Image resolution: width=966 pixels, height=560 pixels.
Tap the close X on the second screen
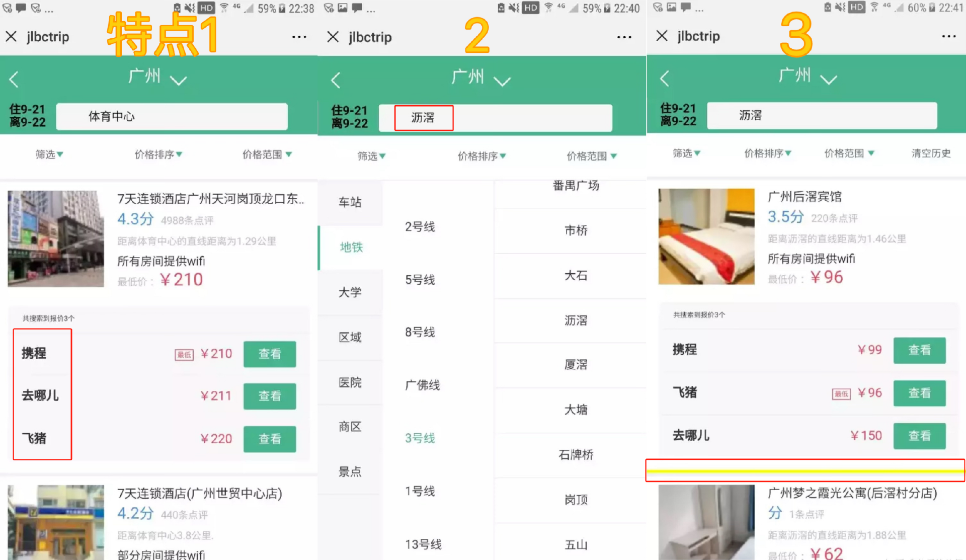tap(333, 37)
